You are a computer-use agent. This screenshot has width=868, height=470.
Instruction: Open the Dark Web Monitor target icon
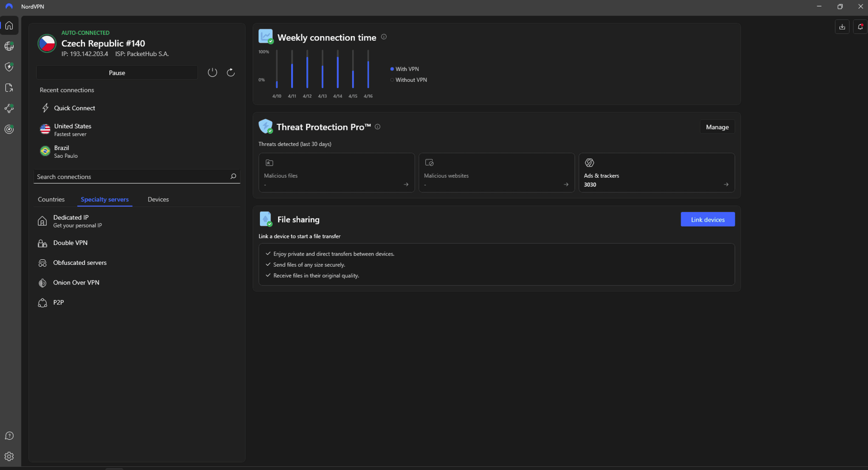coord(9,129)
